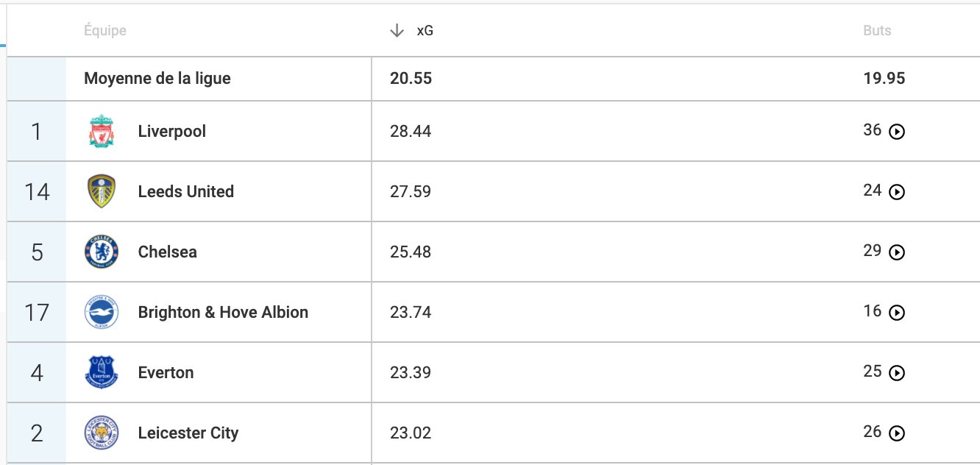
Task: Sort table by Buts column header
Action: (877, 31)
